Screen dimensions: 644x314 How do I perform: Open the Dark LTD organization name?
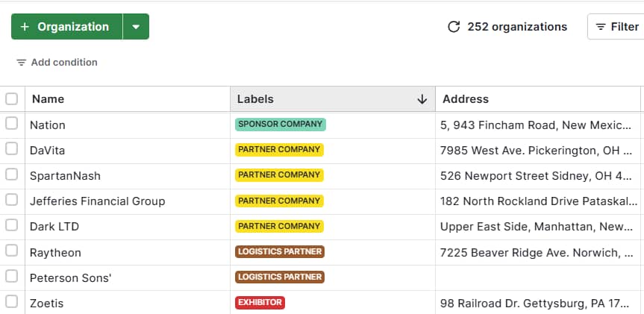(54, 227)
